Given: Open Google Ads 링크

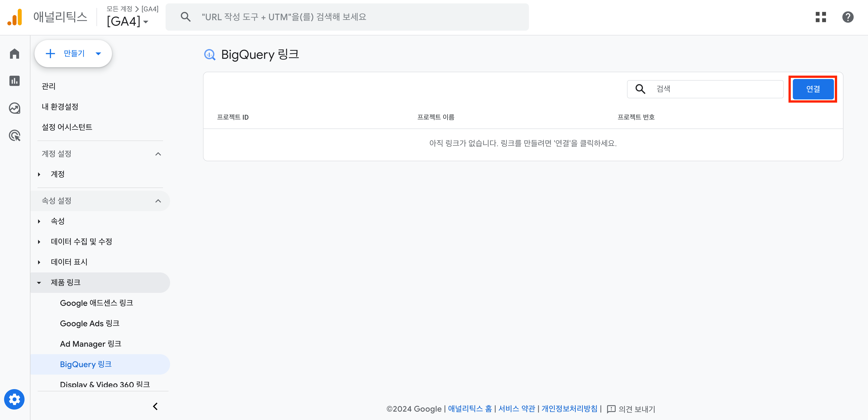Looking at the screenshot, I should tap(90, 323).
